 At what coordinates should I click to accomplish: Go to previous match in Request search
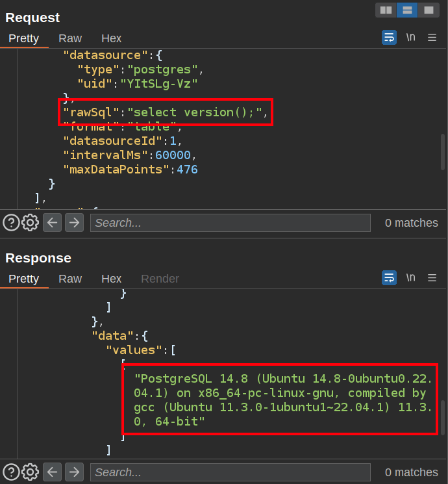pyautogui.click(x=53, y=223)
